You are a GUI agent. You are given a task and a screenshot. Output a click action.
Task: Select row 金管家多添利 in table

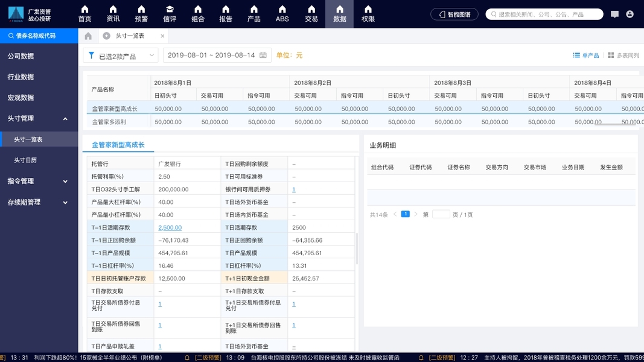[x=365, y=122]
